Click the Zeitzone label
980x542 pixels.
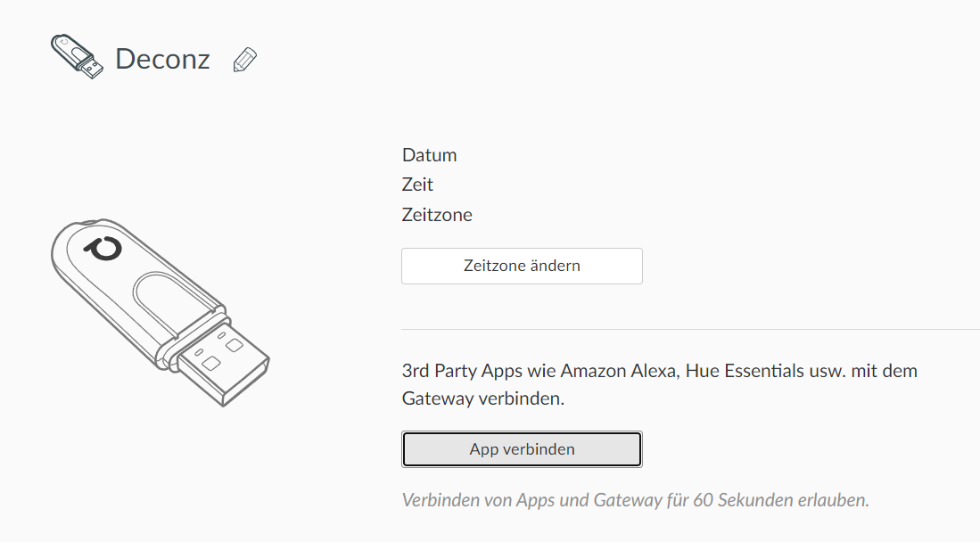click(x=437, y=215)
